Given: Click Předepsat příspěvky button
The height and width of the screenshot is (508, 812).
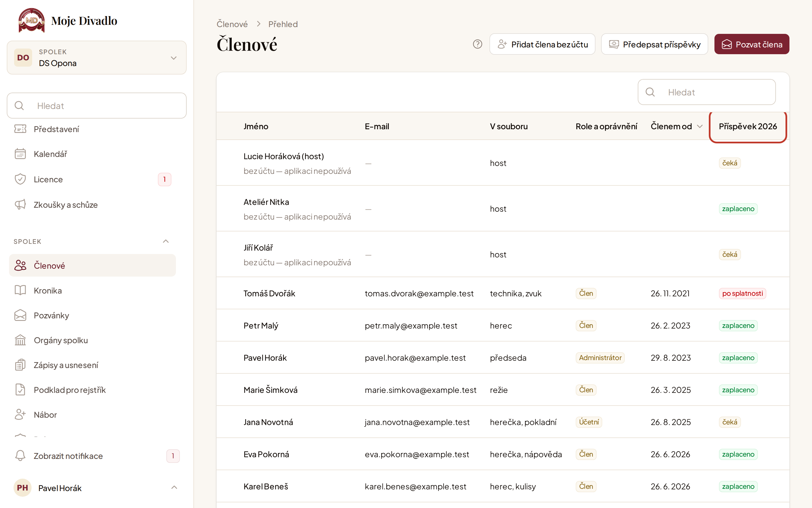Looking at the screenshot, I should pos(654,44).
